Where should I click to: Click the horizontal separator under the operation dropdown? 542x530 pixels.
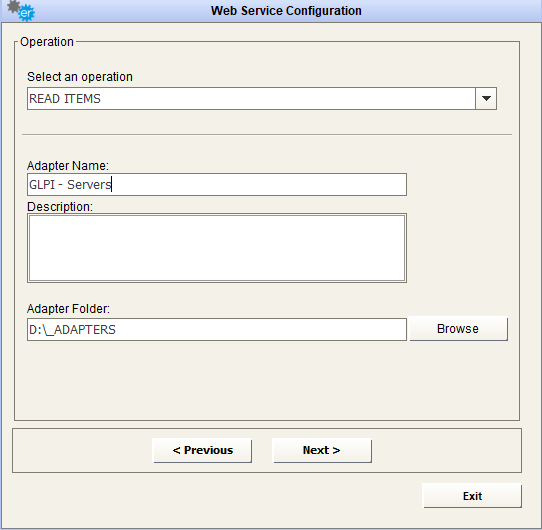[x=267, y=134]
